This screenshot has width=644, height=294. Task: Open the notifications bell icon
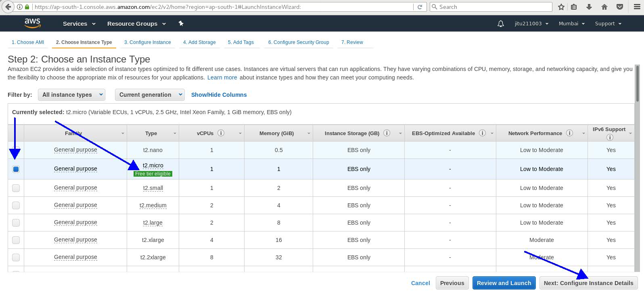click(501, 24)
